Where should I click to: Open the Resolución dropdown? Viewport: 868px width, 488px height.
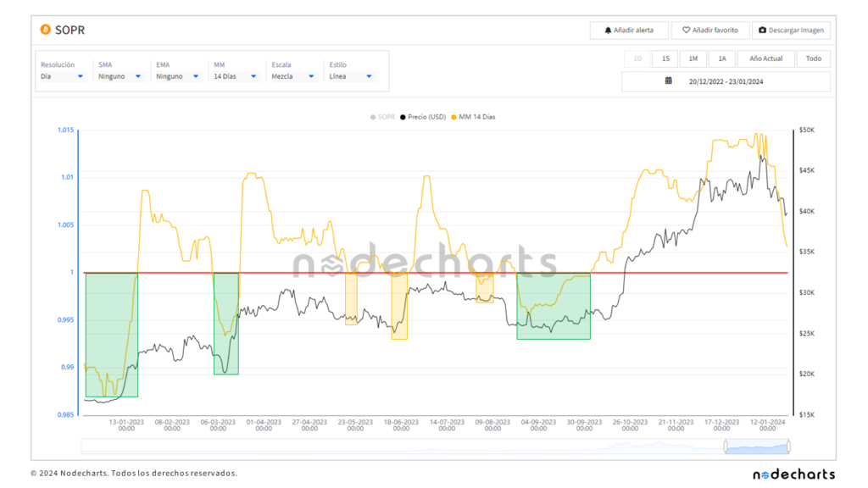coord(62,76)
